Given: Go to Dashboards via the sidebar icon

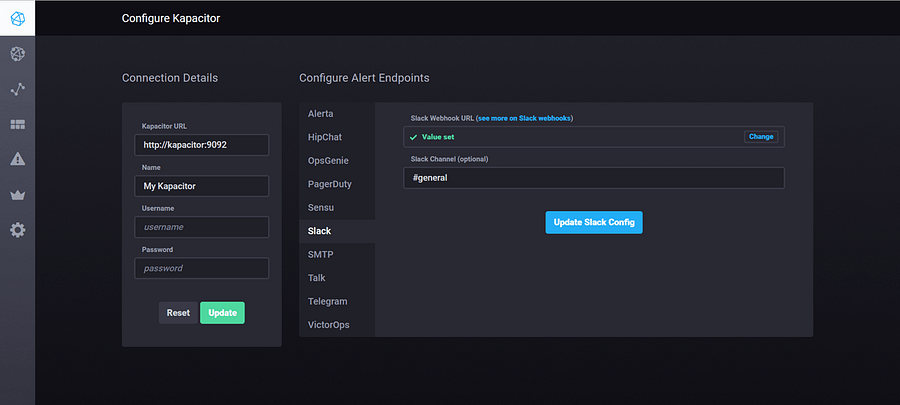Looking at the screenshot, I should 17,124.
